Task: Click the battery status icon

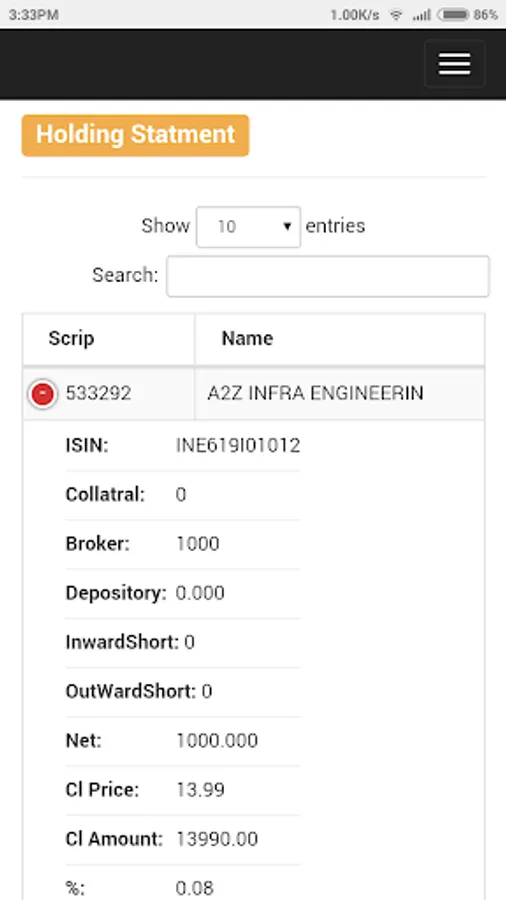Action: [x=453, y=15]
